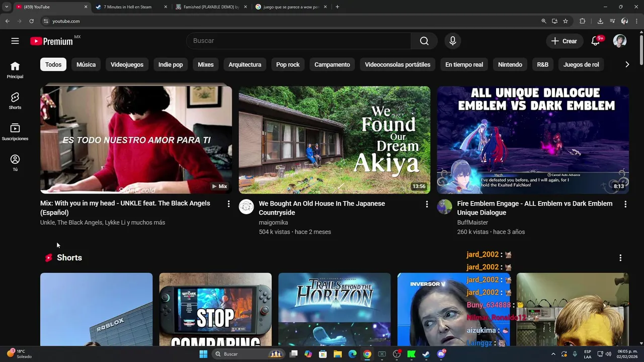Switch to Famished playable demo tab
644x362 pixels.
(x=211, y=7)
